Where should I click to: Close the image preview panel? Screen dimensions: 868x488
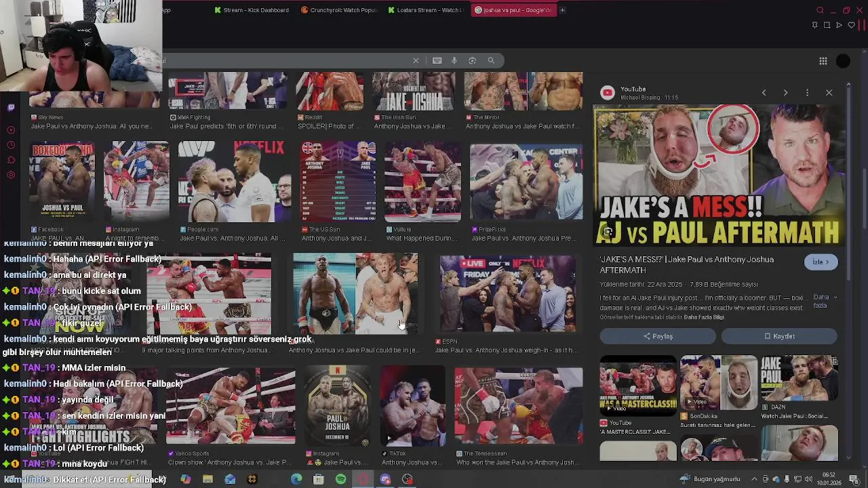point(829,93)
